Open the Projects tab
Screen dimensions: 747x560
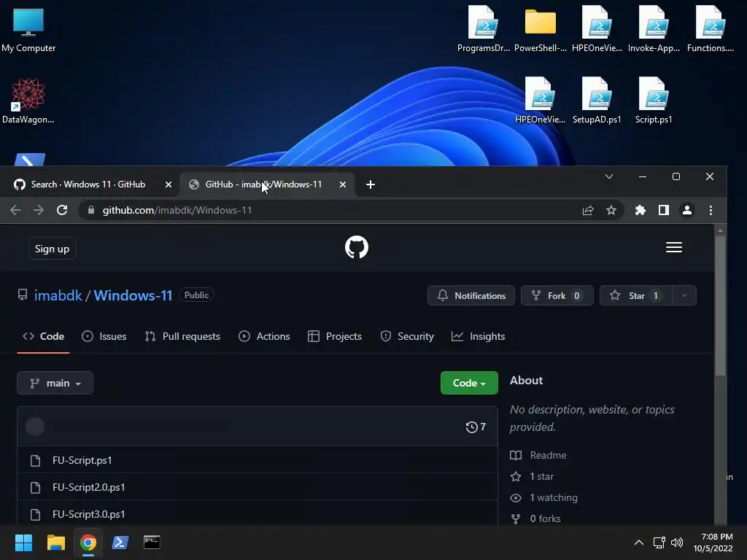335,336
